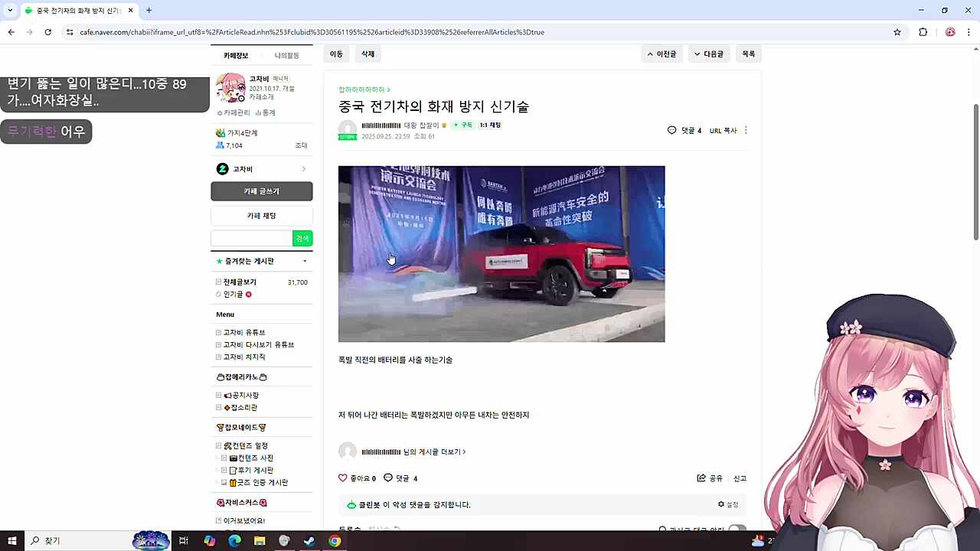Click the Windows Start button

(x=12, y=541)
